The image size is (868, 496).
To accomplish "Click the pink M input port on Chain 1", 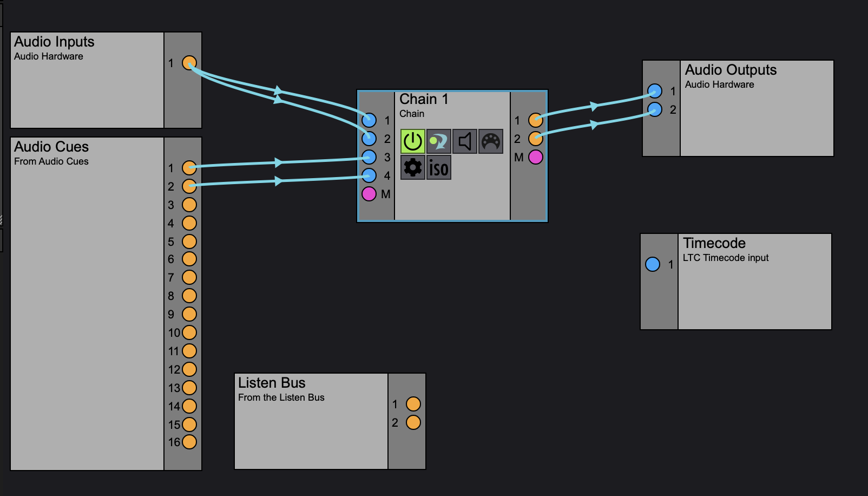I will click(x=369, y=194).
